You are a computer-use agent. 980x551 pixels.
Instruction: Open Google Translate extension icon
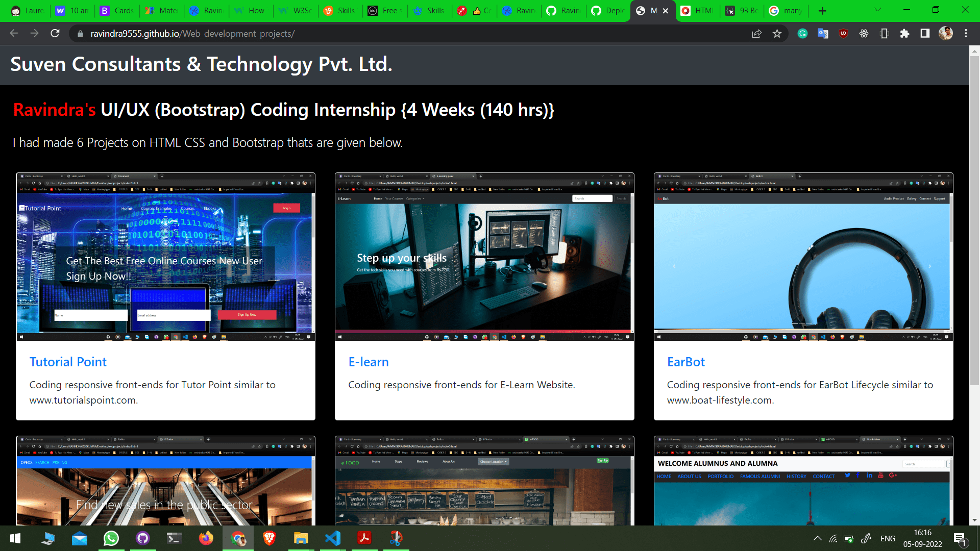[823, 34]
